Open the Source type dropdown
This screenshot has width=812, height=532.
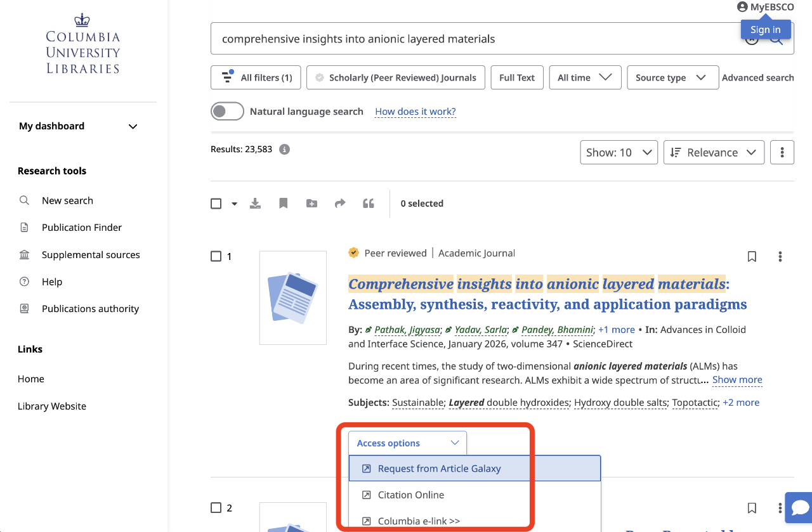672,77
